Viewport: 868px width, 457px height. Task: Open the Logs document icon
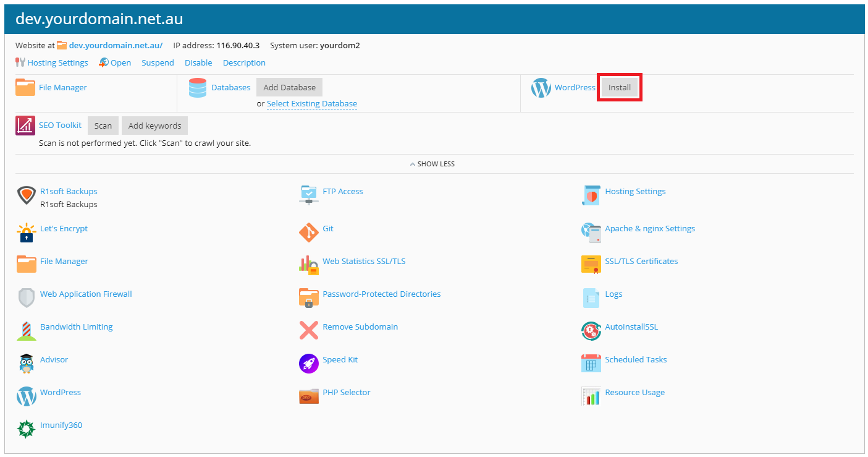(591, 298)
